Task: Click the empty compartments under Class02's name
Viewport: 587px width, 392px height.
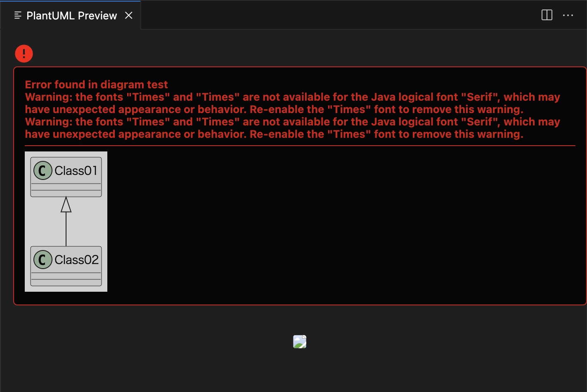Action: (66, 279)
